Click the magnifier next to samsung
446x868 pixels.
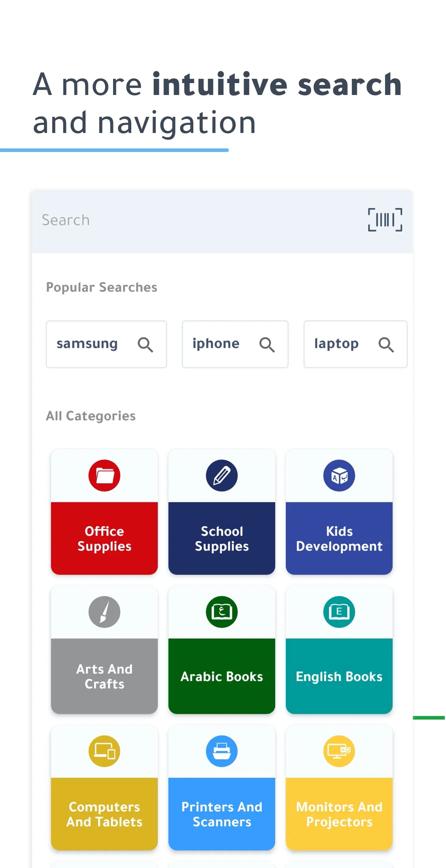coord(146,344)
